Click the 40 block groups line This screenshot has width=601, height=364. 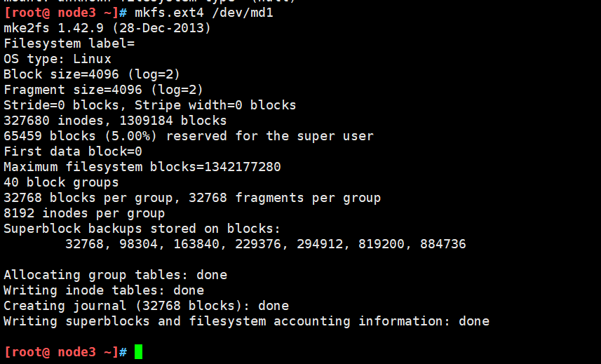[61, 182]
